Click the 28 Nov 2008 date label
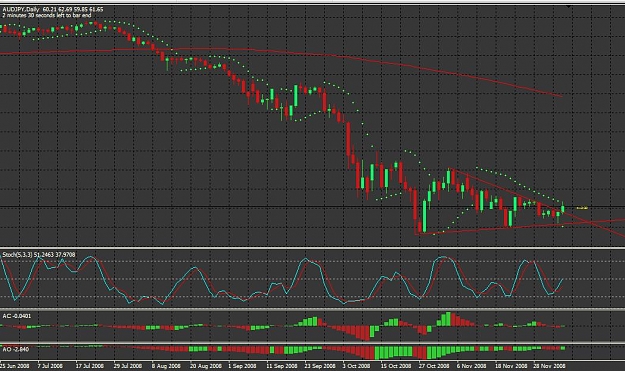The width and height of the screenshot is (625, 371). pyautogui.click(x=549, y=366)
